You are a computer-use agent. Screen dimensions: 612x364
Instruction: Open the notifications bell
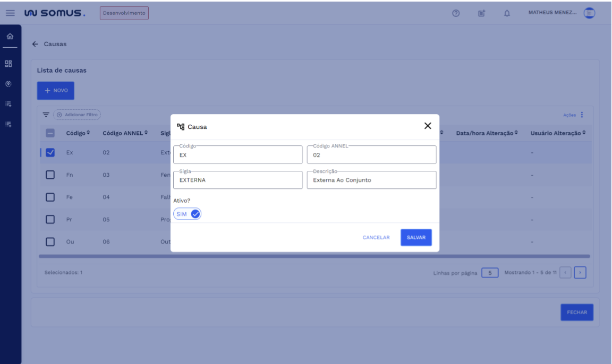[x=507, y=13]
